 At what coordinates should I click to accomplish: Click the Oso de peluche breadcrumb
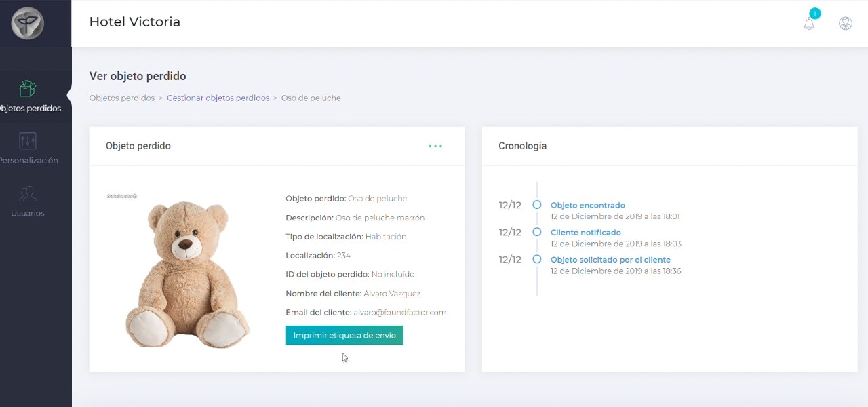click(311, 98)
